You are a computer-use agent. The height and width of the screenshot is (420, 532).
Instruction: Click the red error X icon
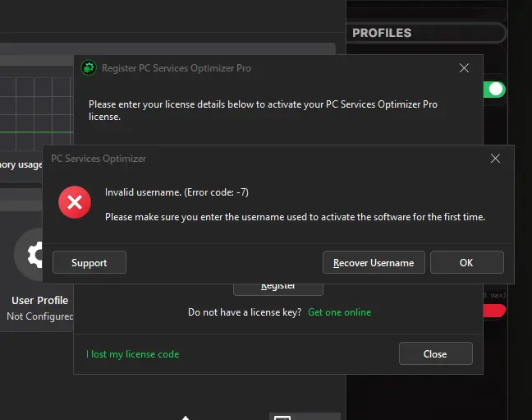coord(75,202)
